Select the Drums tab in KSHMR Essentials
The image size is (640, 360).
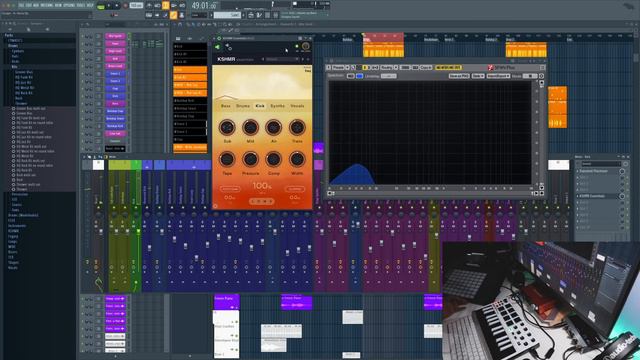pyautogui.click(x=242, y=106)
